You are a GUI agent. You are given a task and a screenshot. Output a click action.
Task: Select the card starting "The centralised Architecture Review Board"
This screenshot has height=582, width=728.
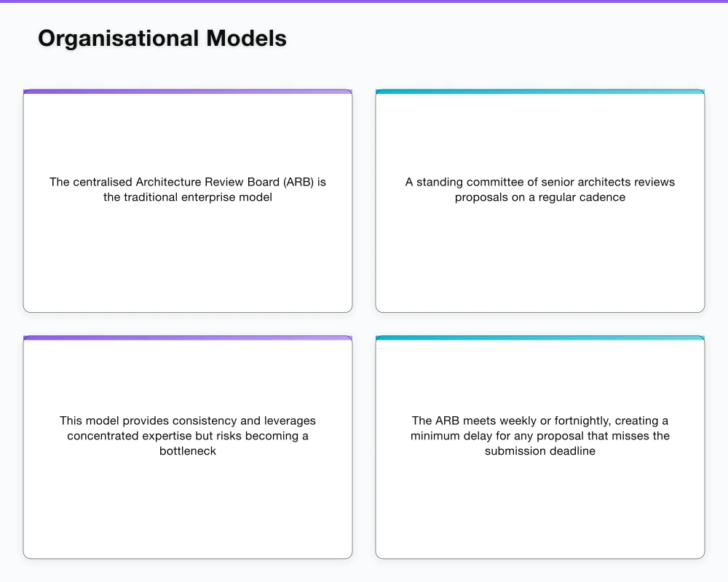188,247
